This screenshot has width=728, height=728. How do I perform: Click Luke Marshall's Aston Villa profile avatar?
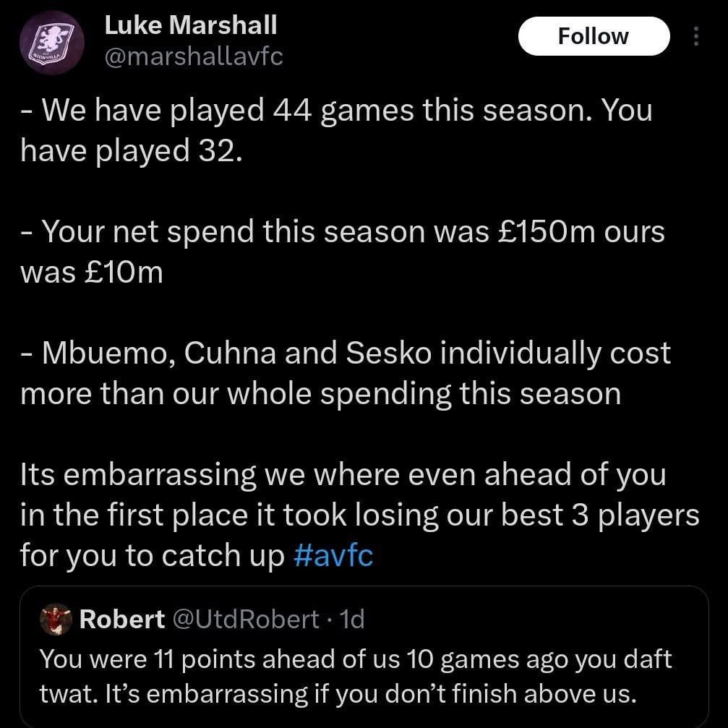pyautogui.click(x=51, y=42)
